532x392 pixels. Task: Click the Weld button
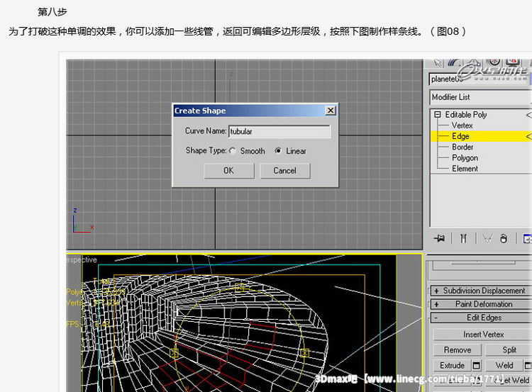pyautogui.click(x=504, y=366)
